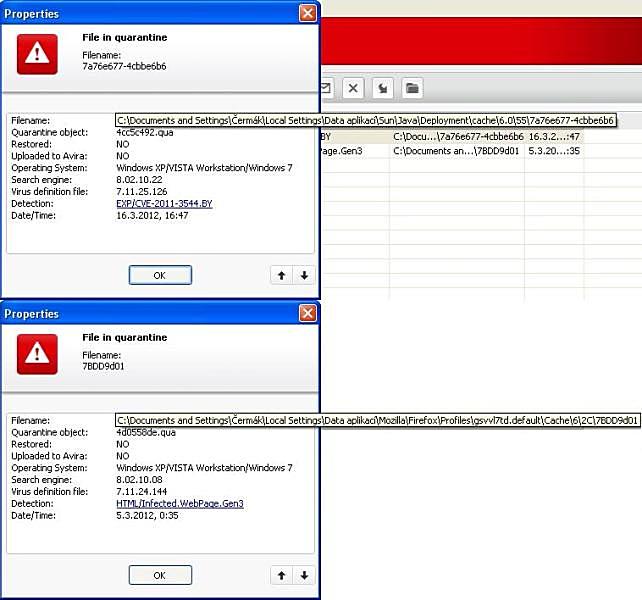The height and width of the screenshot is (600, 642).
Task: Click the 4cc5c492.qua quarantine object value
Action: click(145, 132)
